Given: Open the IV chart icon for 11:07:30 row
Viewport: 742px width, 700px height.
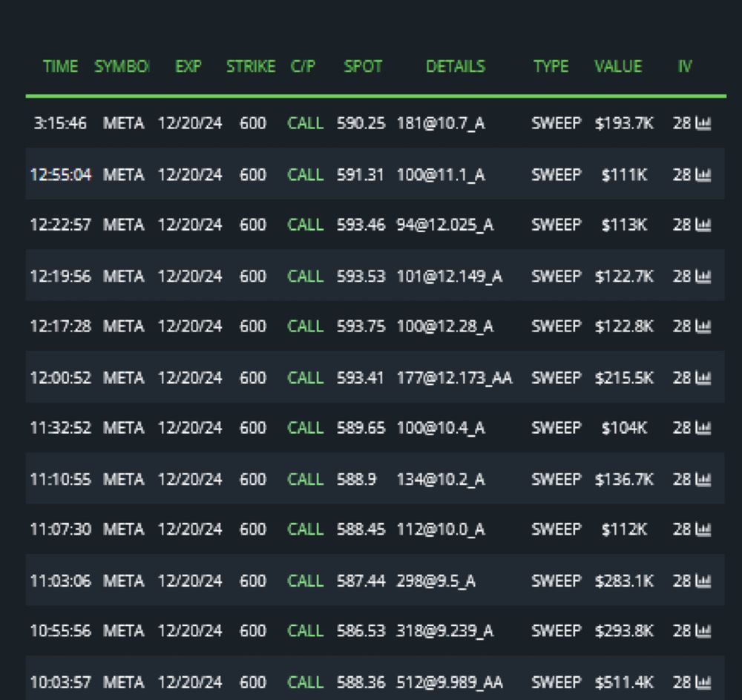Looking at the screenshot, I should 703,529.
